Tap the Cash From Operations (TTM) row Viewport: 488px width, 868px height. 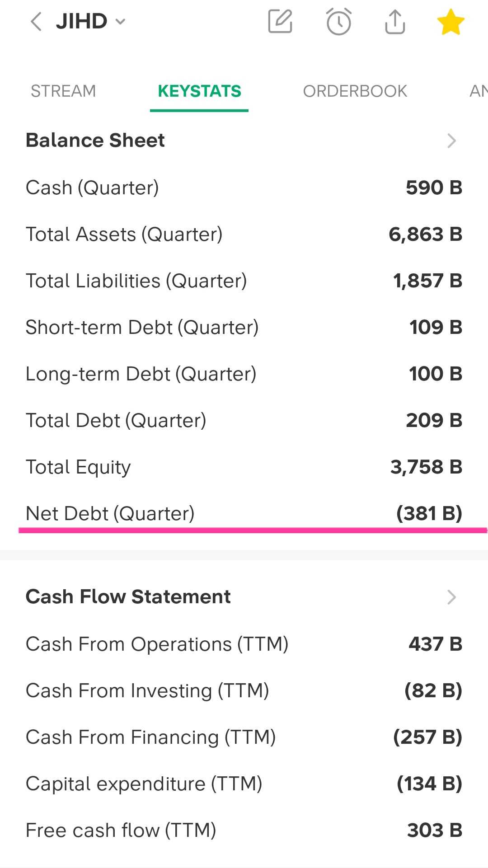244,644
